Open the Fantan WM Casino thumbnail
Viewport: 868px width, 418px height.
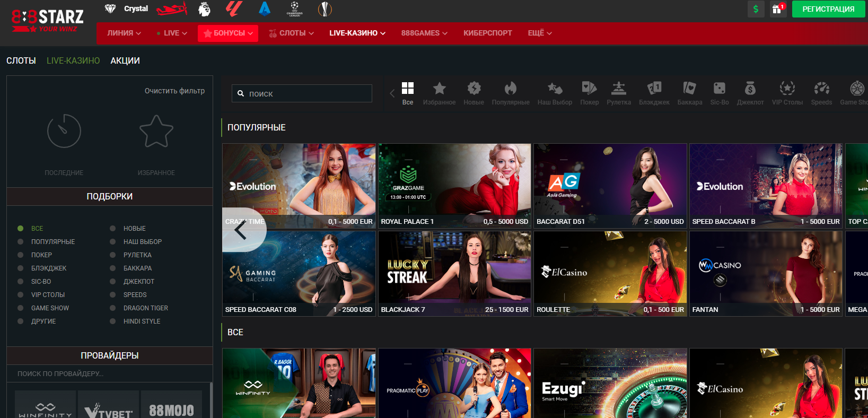[766, 274]
